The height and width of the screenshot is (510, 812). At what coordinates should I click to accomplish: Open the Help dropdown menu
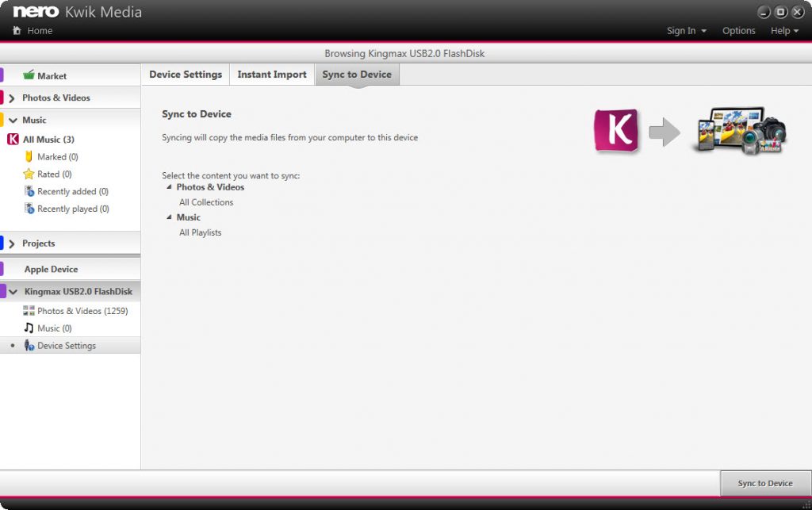(x=784, y=31)
